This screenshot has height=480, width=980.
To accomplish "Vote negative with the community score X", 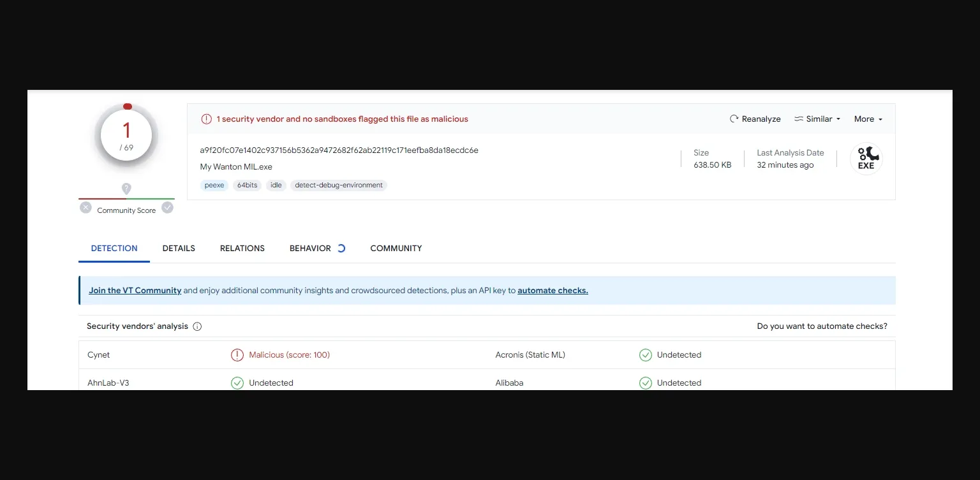I will coord(85,207).
